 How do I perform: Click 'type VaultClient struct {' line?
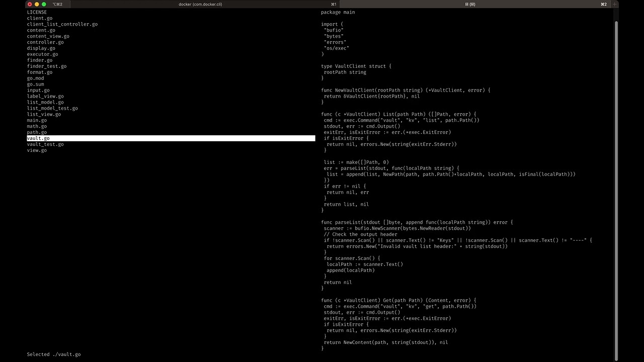pyautogui.click(x=356, y=66)
